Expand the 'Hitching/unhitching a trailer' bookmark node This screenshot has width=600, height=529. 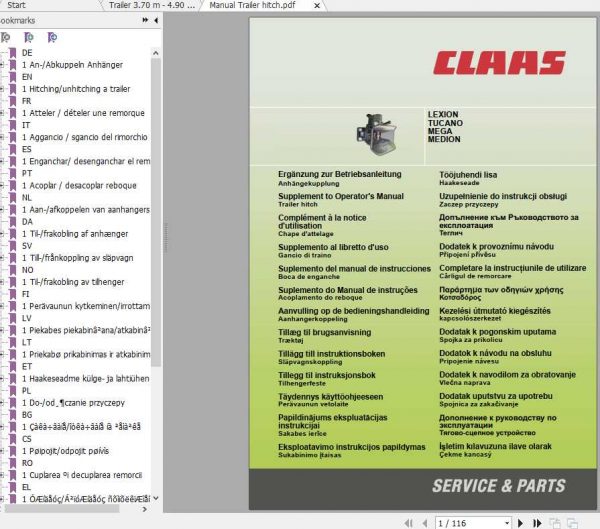point(2,89)
